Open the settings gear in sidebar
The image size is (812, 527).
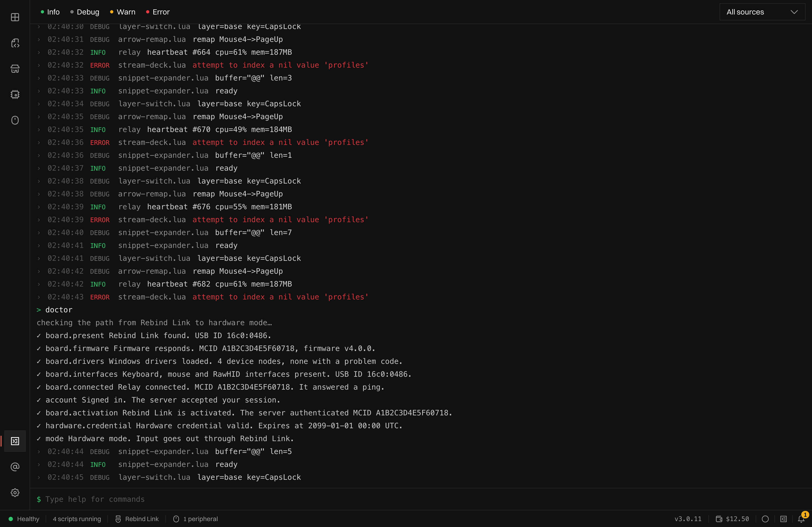click(x=15, y=493)
